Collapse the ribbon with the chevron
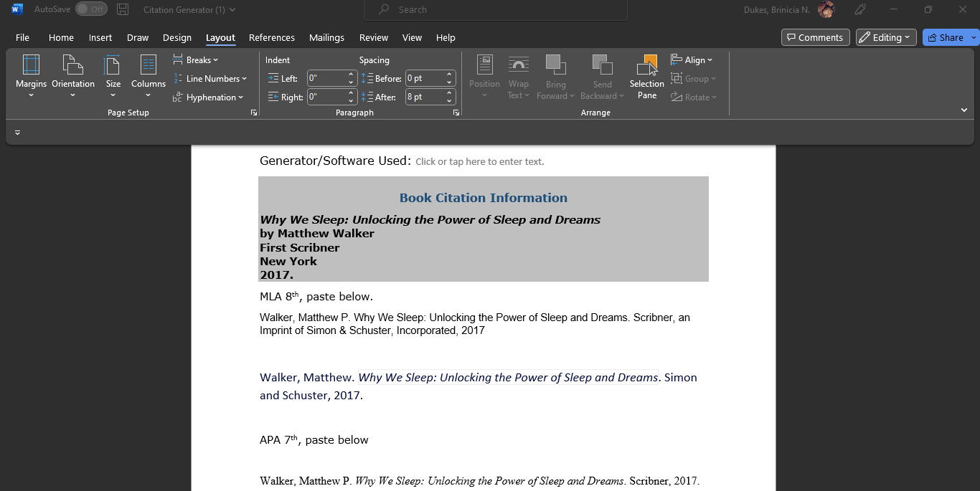 tap(964, 110)
